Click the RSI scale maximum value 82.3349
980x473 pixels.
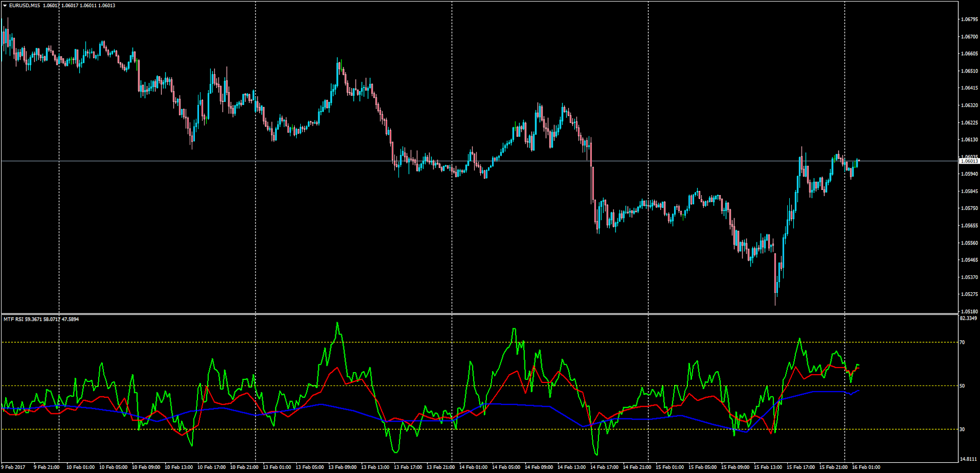click(x=968, y=318)
